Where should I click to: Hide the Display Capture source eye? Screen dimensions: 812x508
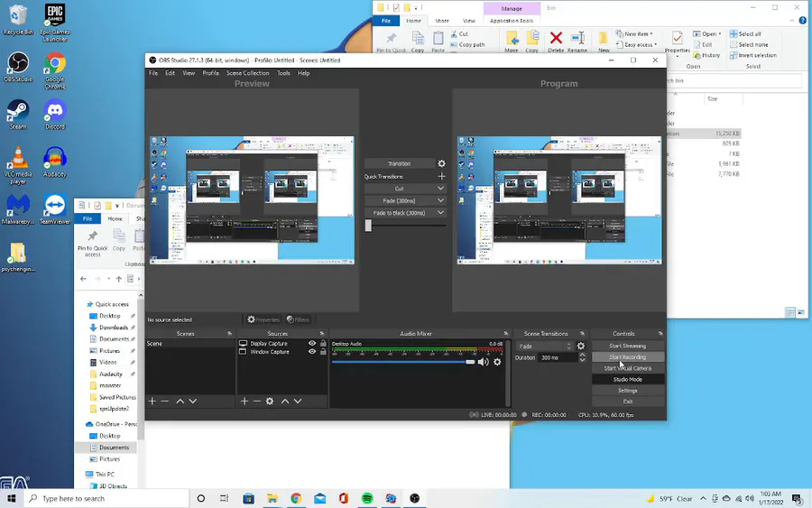click(312, 343)
